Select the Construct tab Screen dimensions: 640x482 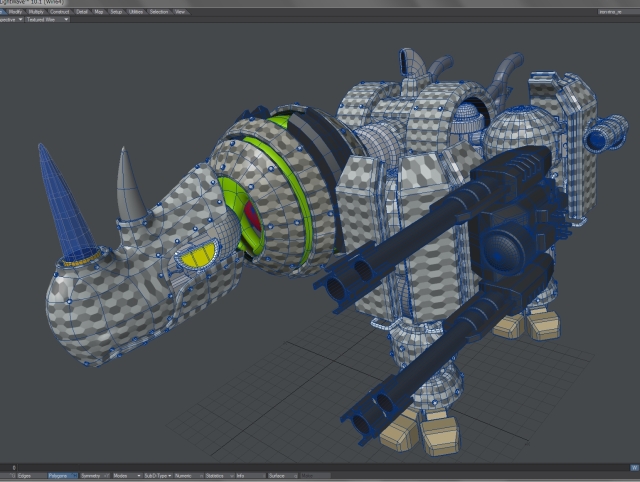point(61,11)
